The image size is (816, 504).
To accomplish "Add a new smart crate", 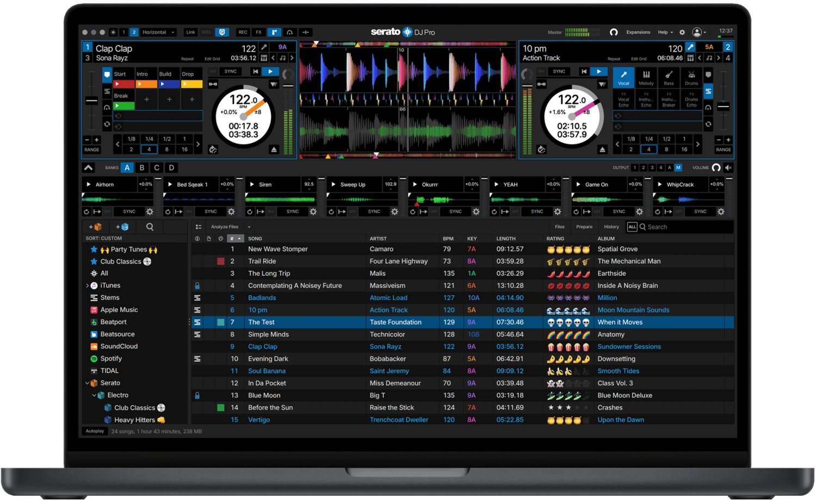I will pos(122,227).
